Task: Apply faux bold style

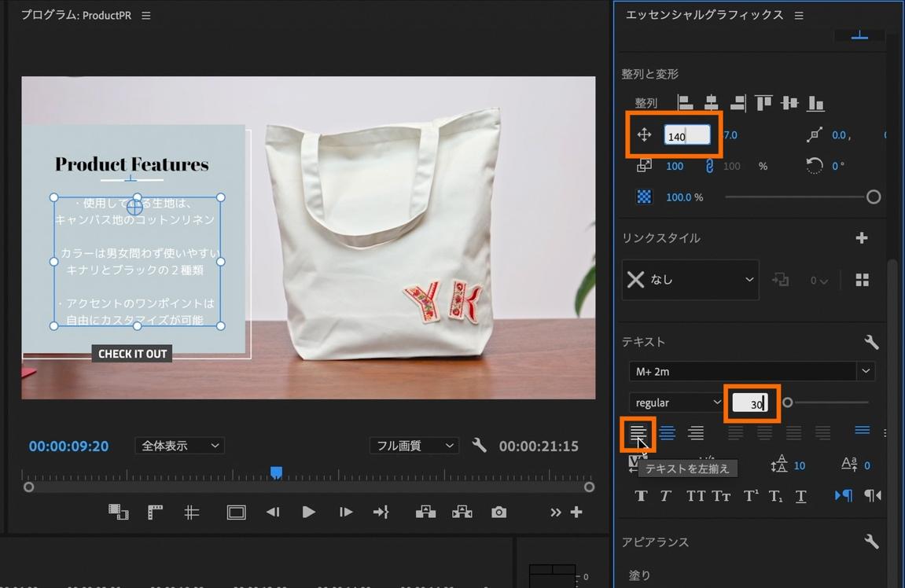Action: (x=641, y=496)
